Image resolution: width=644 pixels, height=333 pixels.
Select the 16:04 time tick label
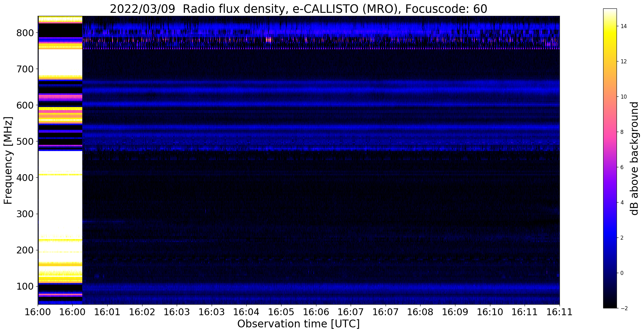coord(247,312)
